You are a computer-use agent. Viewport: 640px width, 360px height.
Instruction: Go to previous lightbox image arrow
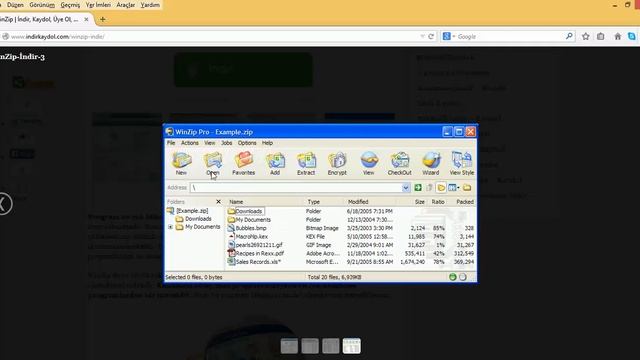click(x=4, y=203)
